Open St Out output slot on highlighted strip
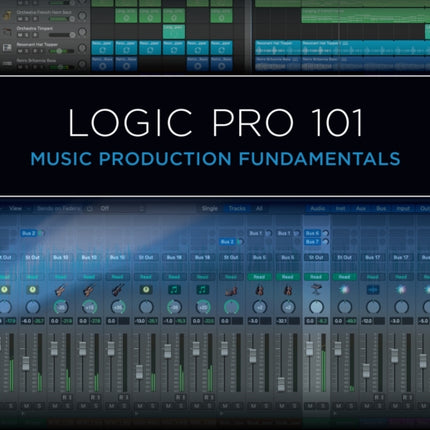 point(316,257)
